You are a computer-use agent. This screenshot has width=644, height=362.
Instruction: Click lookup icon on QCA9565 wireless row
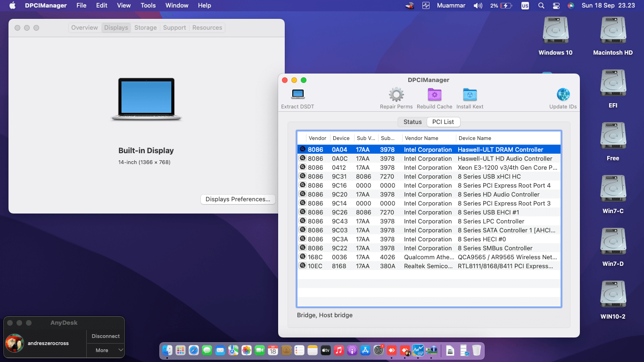point(303,257)
